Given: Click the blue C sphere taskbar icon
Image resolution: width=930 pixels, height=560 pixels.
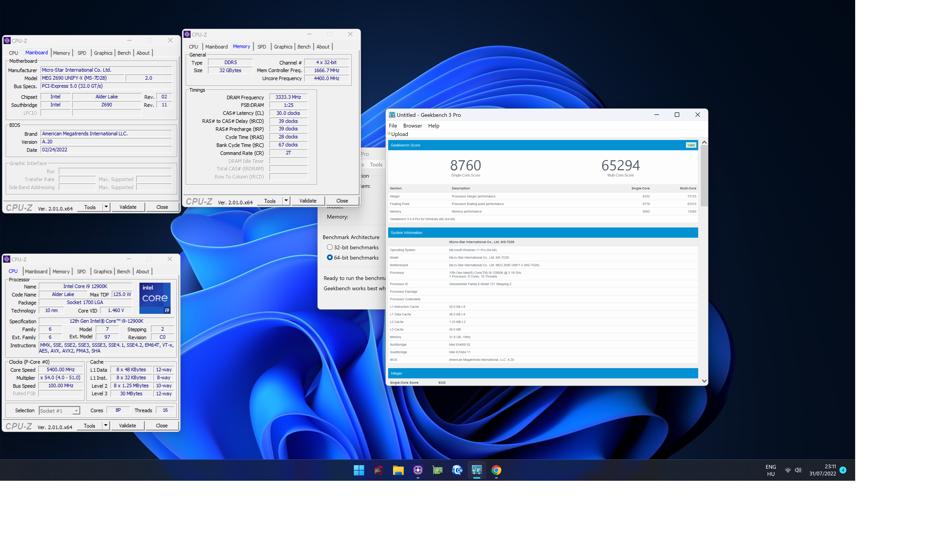Looking at the screenshot, I should pos(457,470).
